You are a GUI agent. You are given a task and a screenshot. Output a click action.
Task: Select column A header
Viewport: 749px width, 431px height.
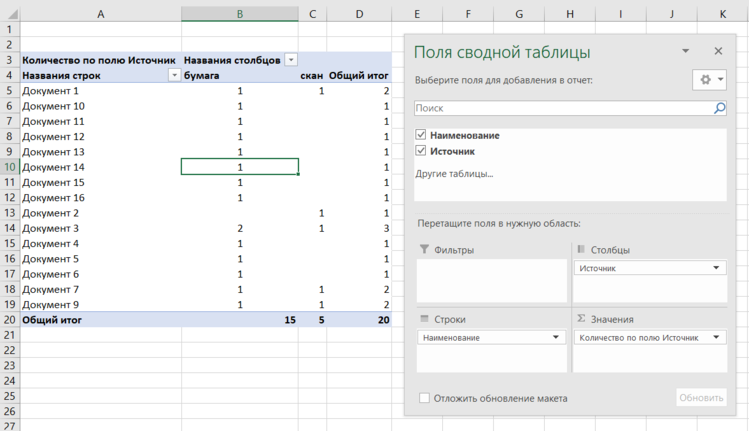click(101, 14)
